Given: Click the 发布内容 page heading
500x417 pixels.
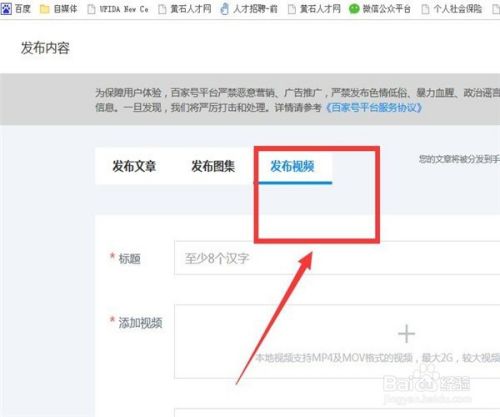Looking at the screenshot, I should point(45,48).
